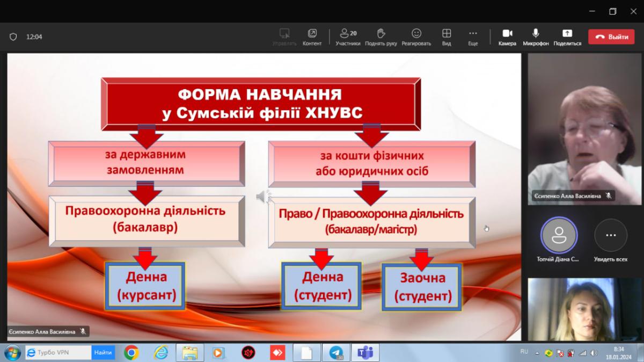Click the speaker audio icon on slide
The width and height of the screenshot is (644, 362).
click(x=264, y=197)
